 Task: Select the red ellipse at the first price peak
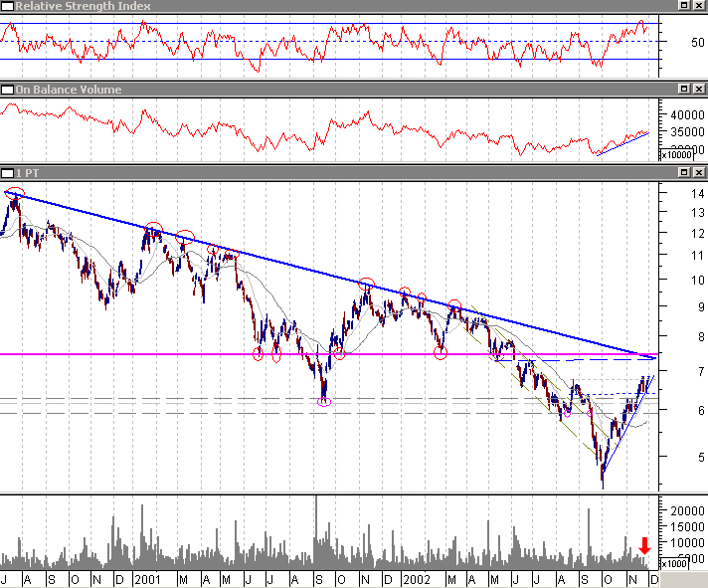(15, 193)
